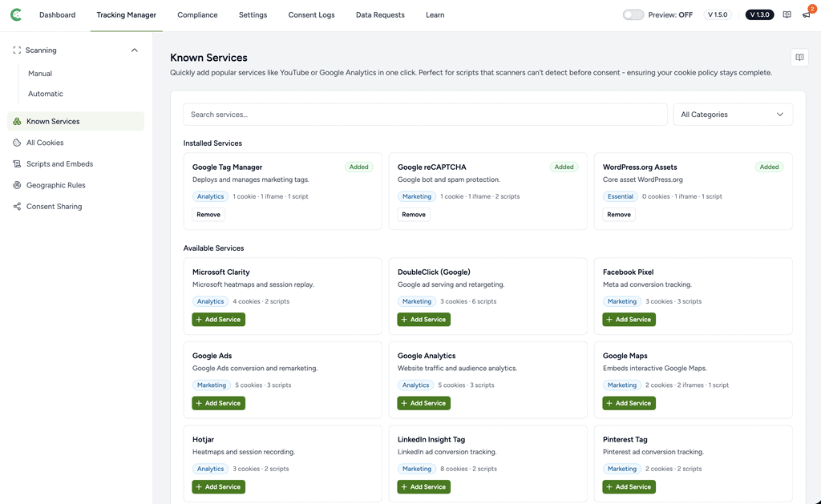
Task: Add the Facebook Pixel service
Action: tap(629, 319)
